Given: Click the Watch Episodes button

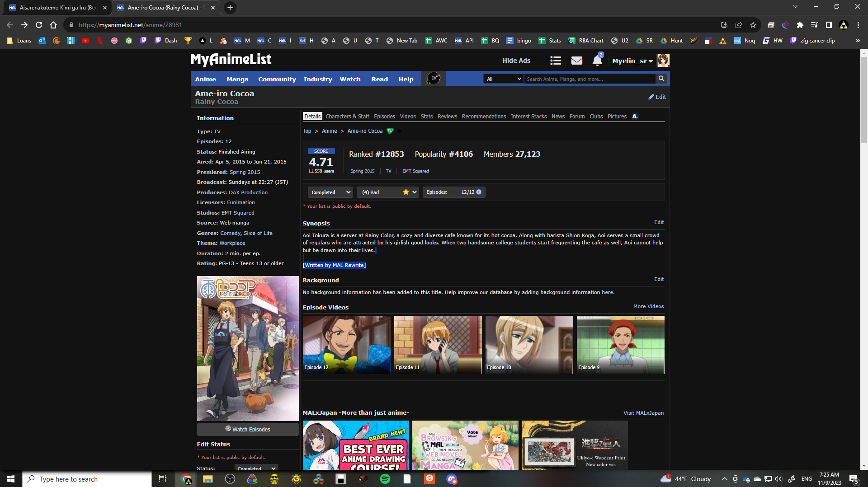Looking at the screenshot, I should (x=248, y=429).
